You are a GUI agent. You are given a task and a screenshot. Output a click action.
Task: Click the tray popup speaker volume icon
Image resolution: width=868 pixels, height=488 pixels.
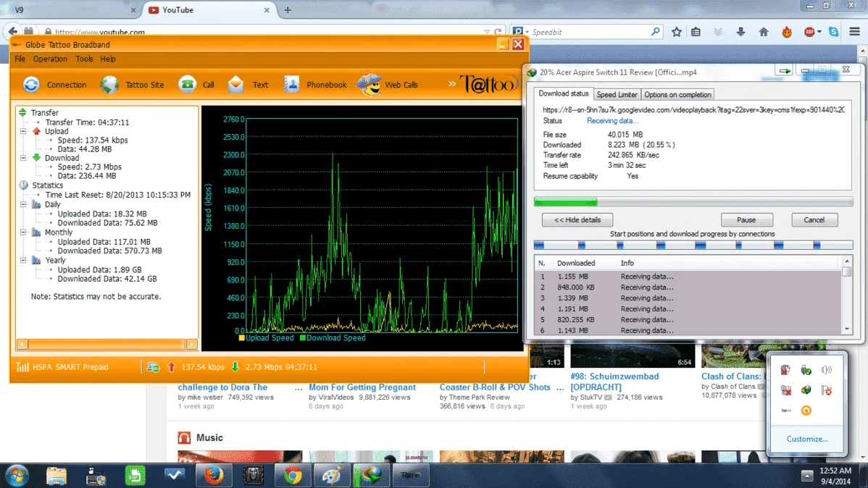tap(827, 369)
